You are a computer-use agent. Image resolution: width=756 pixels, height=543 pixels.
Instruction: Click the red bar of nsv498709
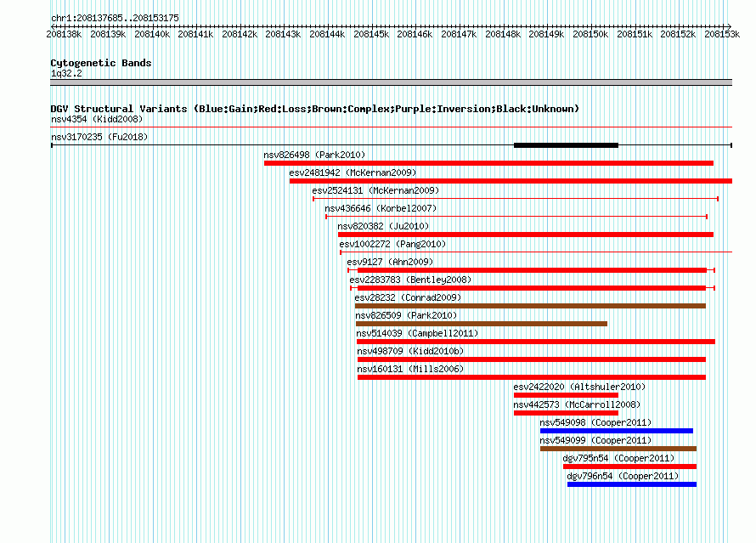(531, 359)
